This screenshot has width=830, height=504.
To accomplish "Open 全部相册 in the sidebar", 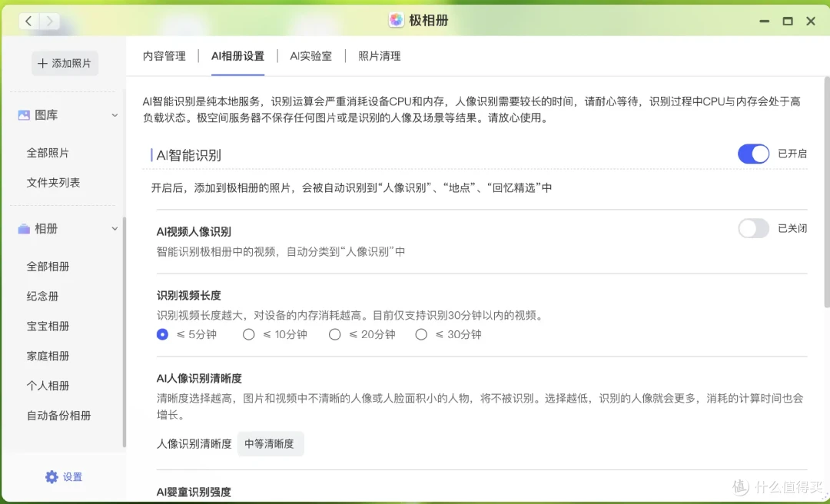I will pos(48,267).
